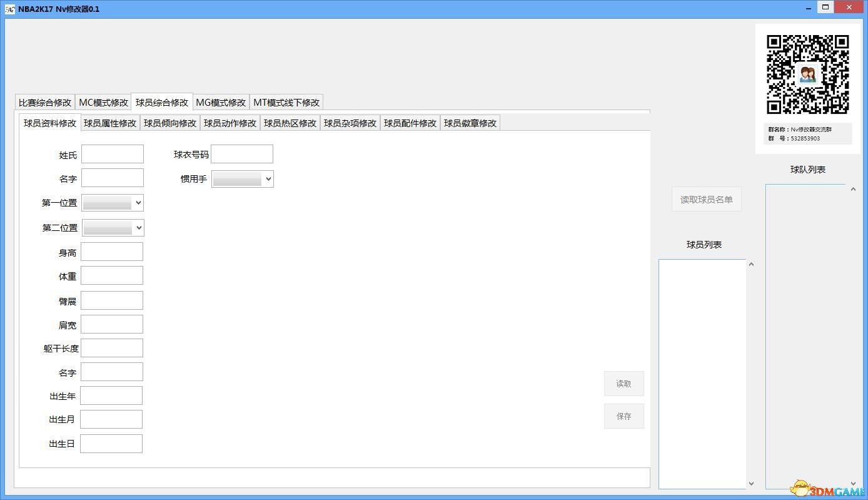The image size is (868, 500).
Task: Maximize the Nv修改器 window
Action: (825, 8)
